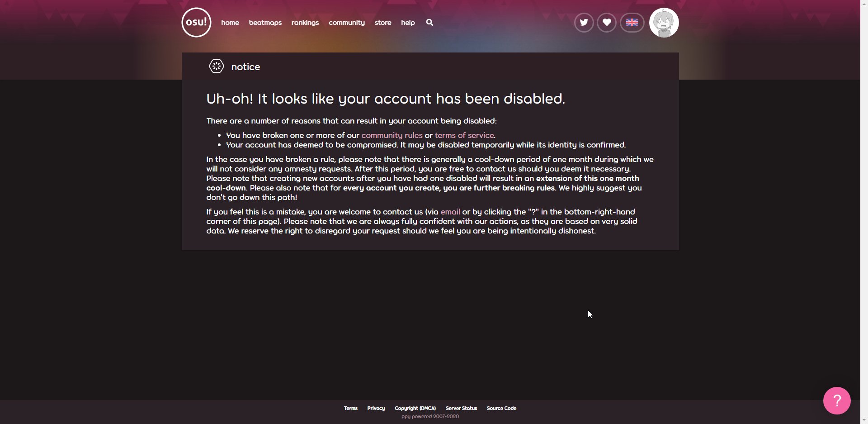The image size is (868, 424).
Task: Open the Terms footer link
Action: click(x=350, y=408)
